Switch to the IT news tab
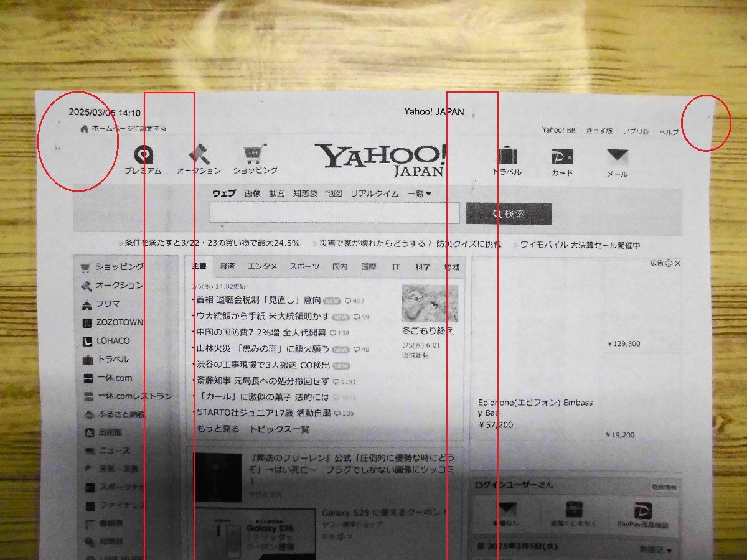 pos(396,267)
